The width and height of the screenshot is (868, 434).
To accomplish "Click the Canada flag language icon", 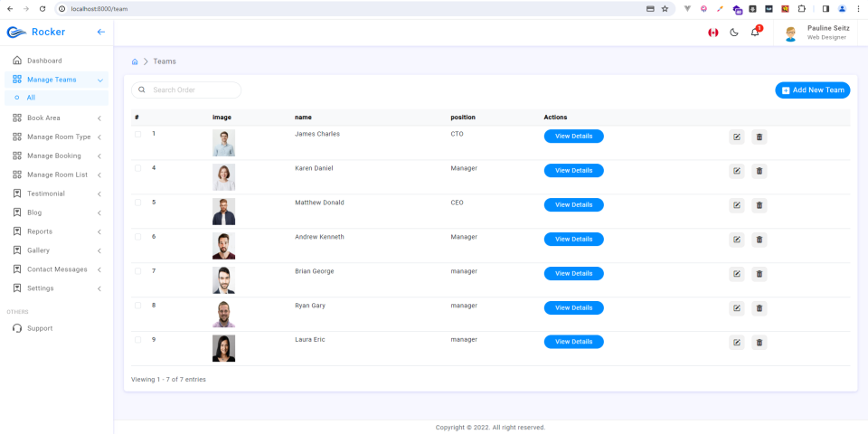I will pyautogui.click(x=713, y=33).
